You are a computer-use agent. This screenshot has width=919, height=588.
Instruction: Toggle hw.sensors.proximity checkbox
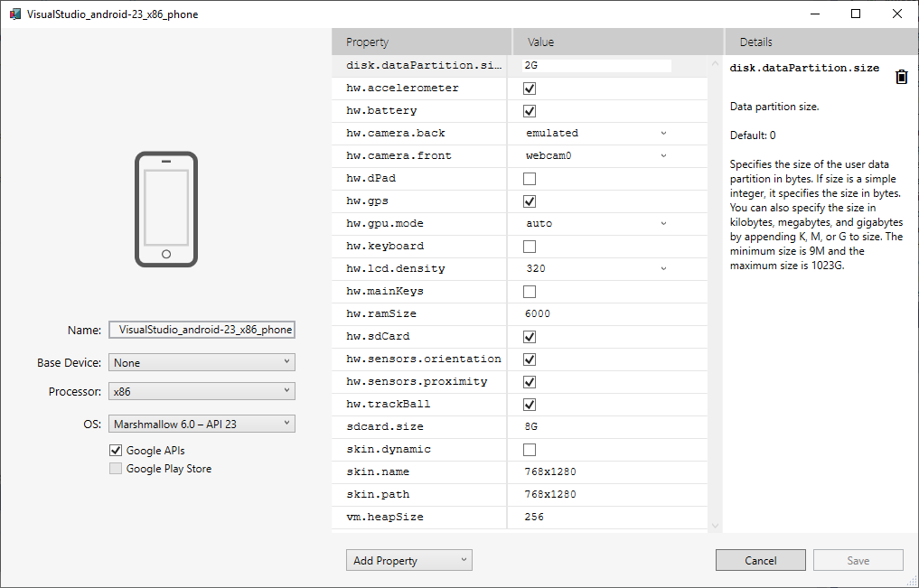pyautogui.click(x=530, y=382)
